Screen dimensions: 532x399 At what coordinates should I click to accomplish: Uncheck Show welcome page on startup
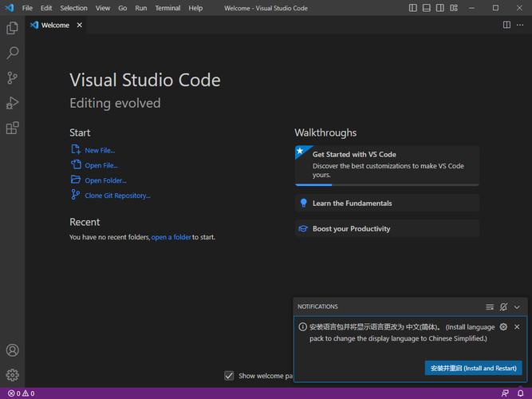point(229,376)
